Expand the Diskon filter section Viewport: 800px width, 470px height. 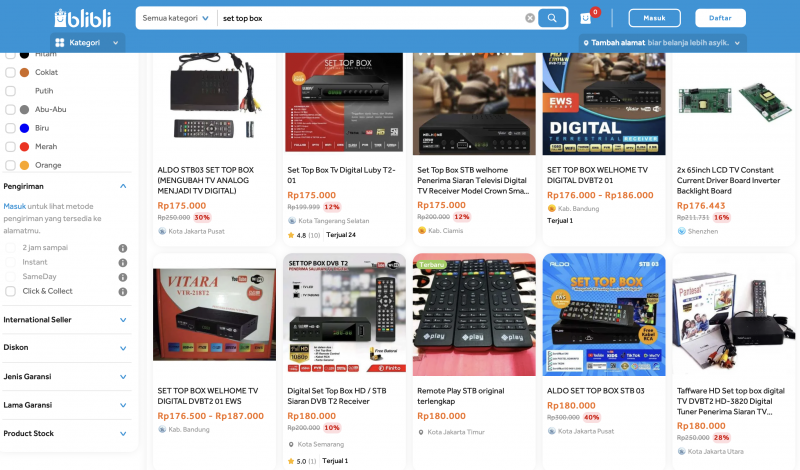[66, 348]
